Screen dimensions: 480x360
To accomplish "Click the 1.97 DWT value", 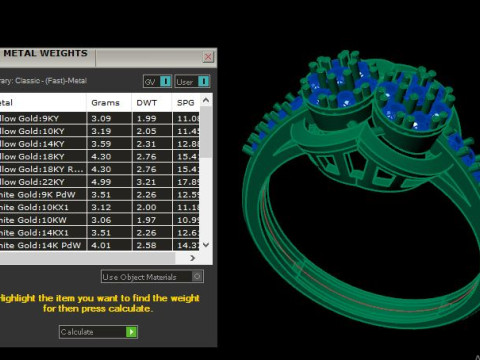I will (x=146, y=220).
